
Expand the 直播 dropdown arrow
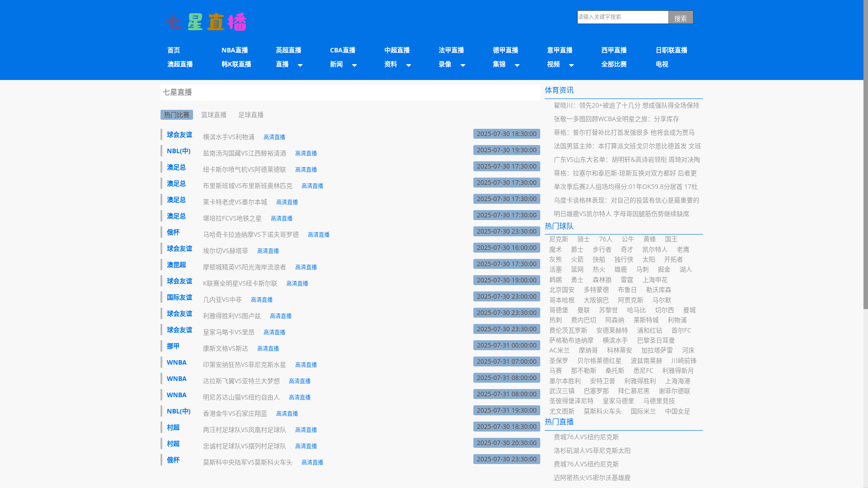[x=300, y=66]
